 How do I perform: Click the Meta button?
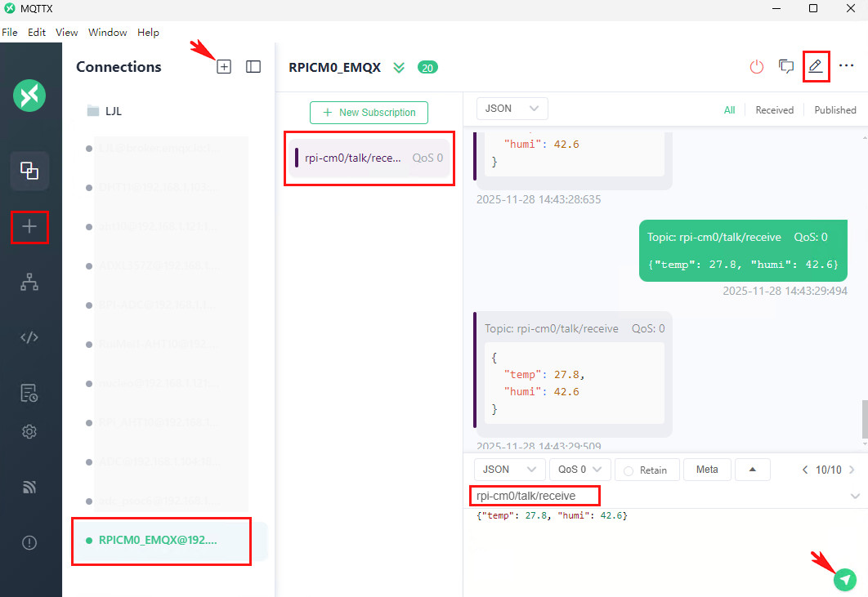pyautogui.click(x=707, y=470)
